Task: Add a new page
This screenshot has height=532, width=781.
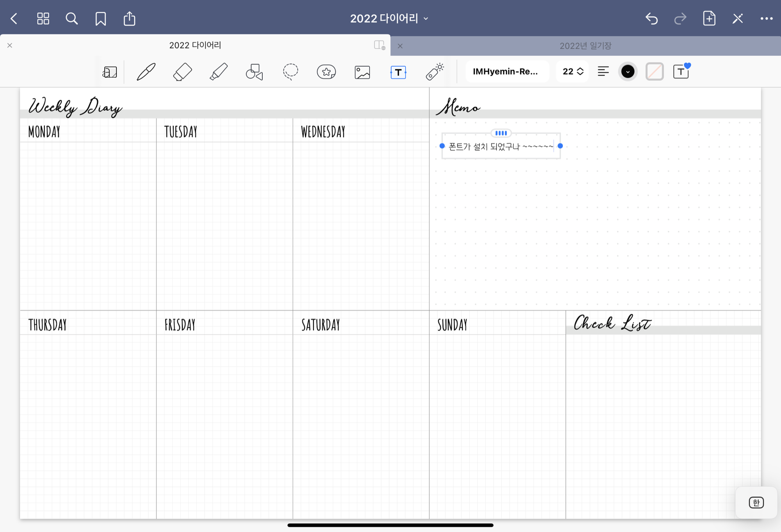Action: tap(709, 18)
